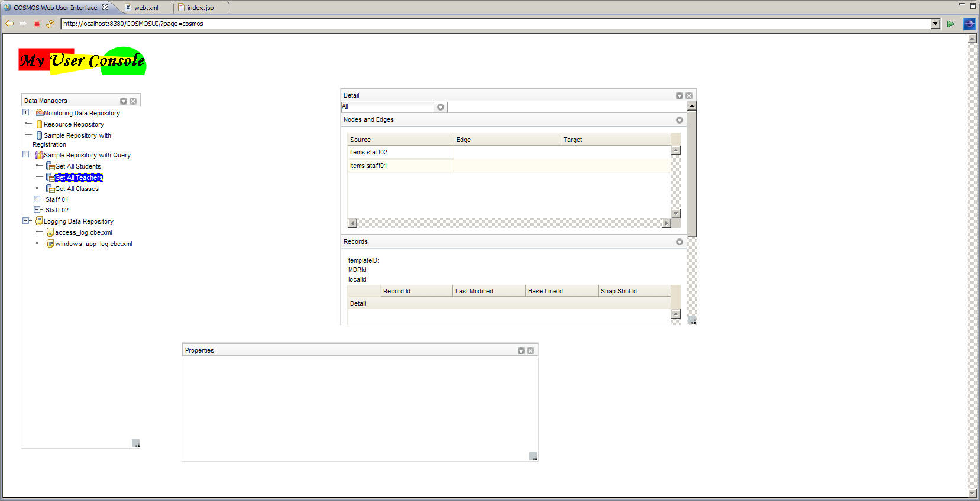Select Resource Repository
980x501 pixels.
(x=74, y=124)
